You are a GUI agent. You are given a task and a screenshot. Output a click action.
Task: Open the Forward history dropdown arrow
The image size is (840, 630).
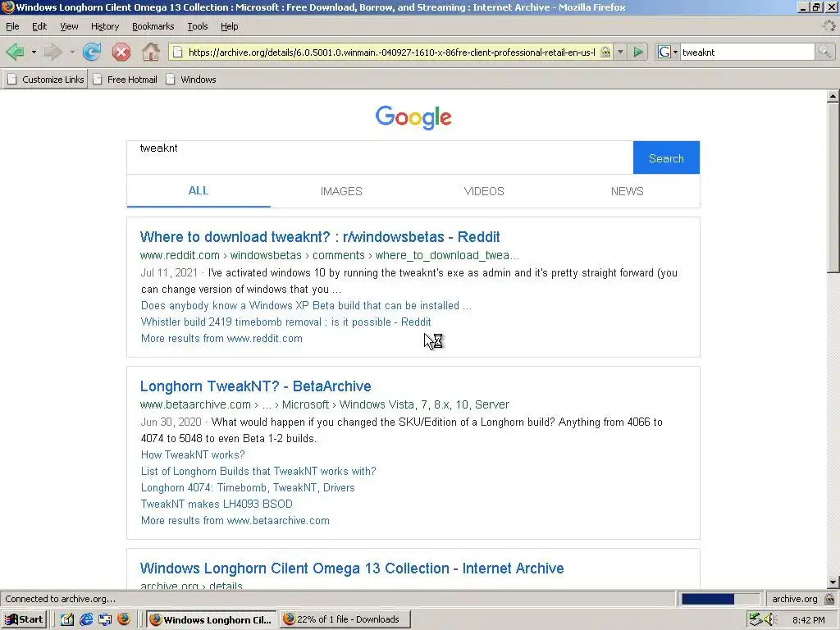tap(72, 52)
